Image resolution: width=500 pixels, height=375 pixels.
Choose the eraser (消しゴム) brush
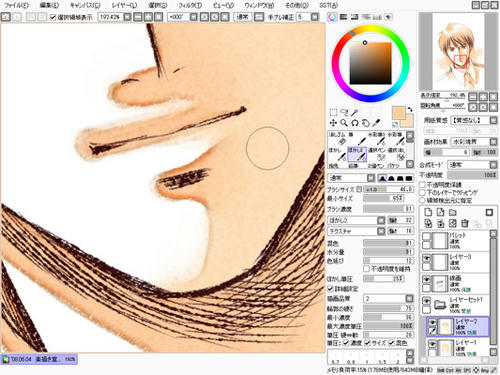click(x=338, y=138)
